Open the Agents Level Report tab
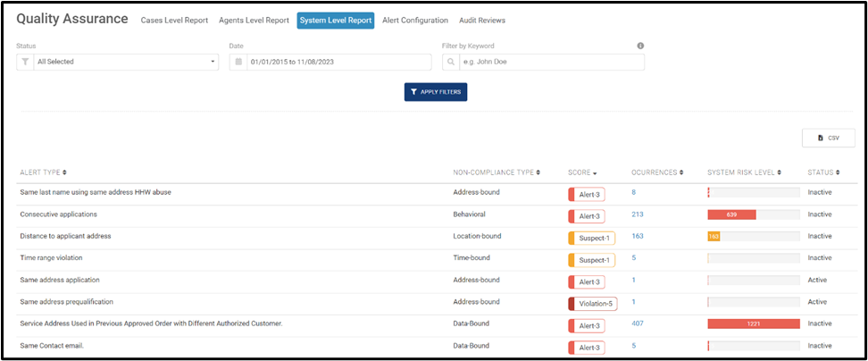 tap(255, 21)
